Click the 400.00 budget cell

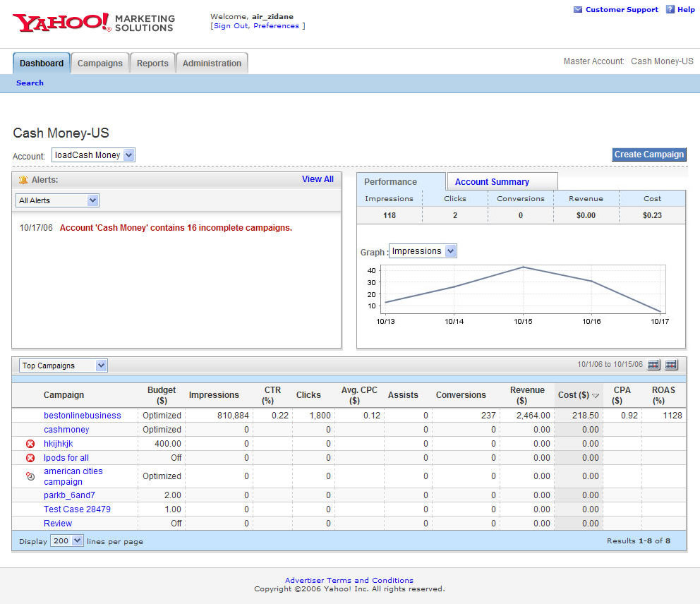pyautogui.click(x=168, y=444)
